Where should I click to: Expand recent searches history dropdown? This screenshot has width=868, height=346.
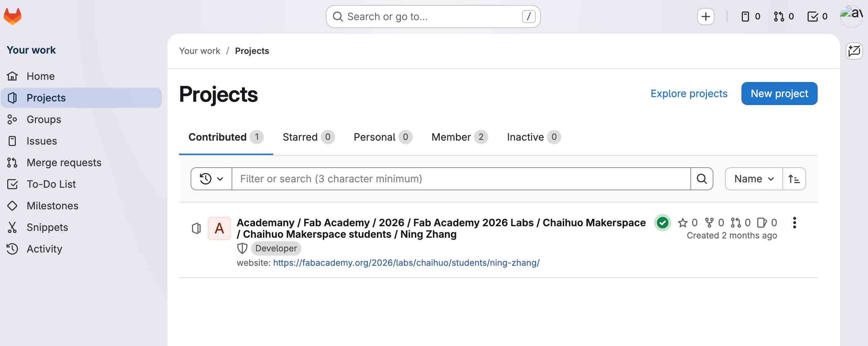point(211,179)
